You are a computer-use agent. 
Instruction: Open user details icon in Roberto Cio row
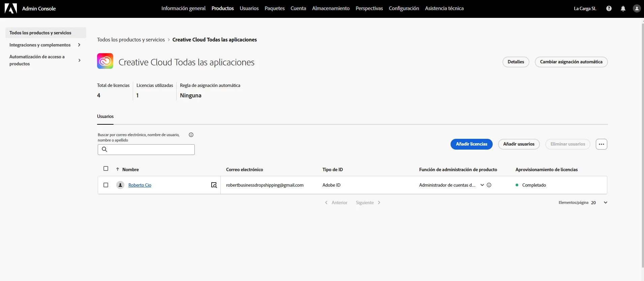coord(214,185)
